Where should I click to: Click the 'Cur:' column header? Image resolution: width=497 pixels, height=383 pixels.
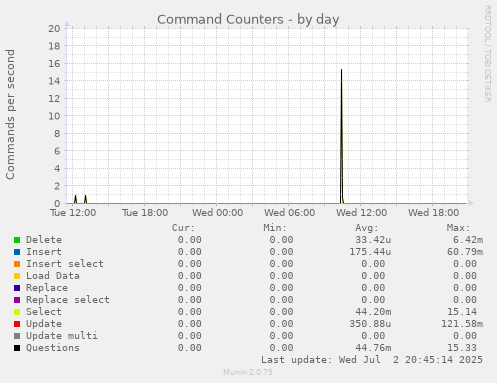[183, 228]
